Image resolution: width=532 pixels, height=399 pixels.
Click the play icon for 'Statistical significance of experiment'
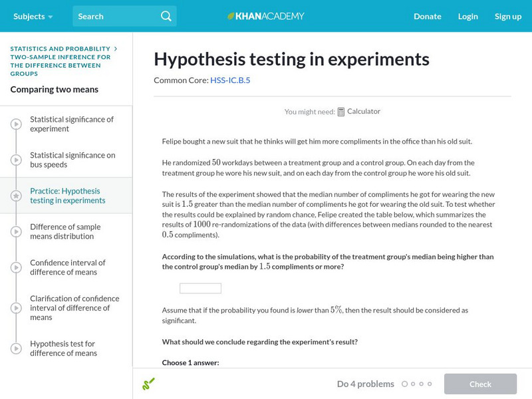(16, 125)
